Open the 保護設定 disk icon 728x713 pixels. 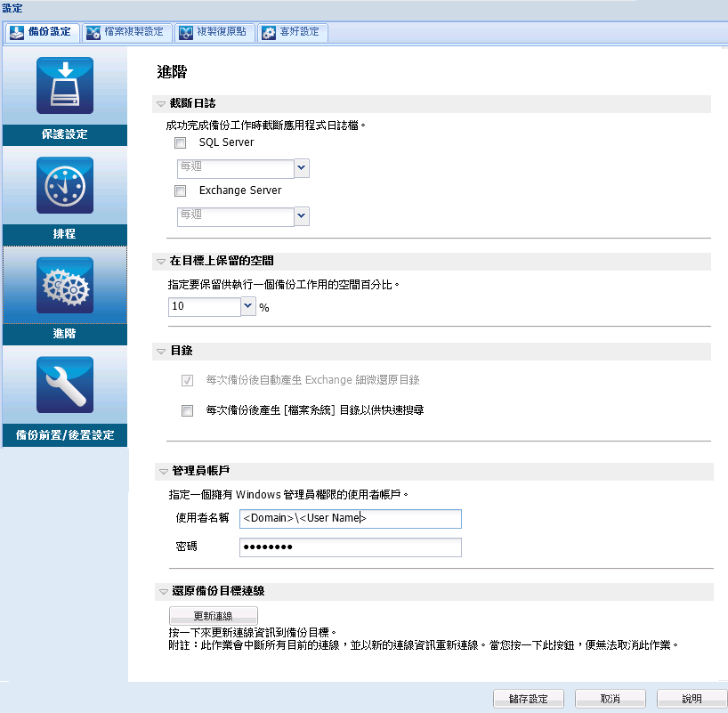point(65,85)
